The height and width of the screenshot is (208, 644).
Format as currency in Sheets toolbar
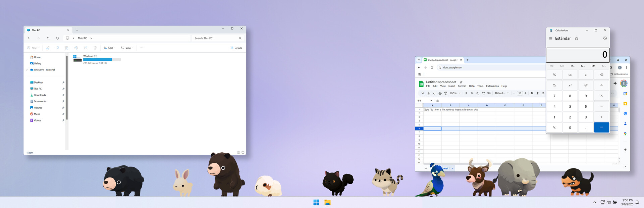click(466, 93)
